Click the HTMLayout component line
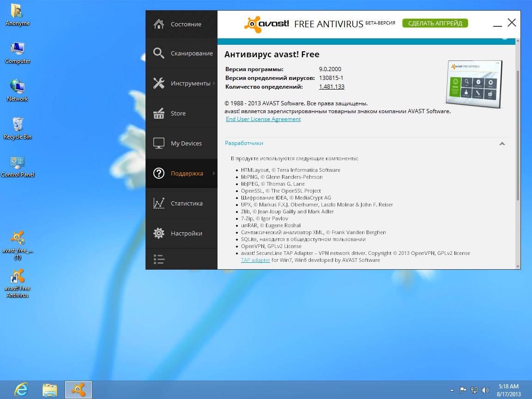532x399 pixels. (290, 170)
